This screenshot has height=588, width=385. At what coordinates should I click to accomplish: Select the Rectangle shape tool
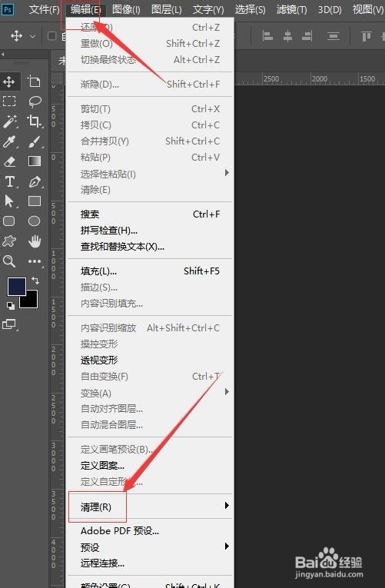(35, 201)
